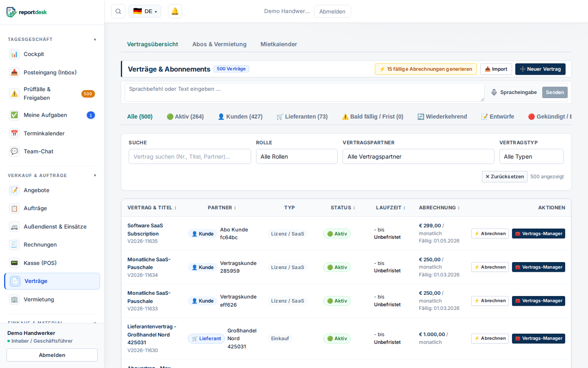Click the reportdesk logo
588x368 pixels.
pos(27,12)
